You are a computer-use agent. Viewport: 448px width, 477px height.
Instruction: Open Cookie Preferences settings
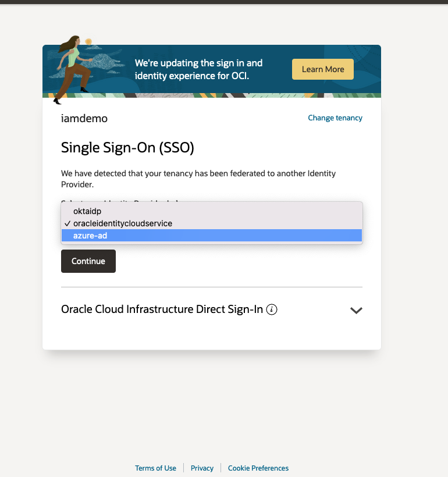[x=258, y=468]
